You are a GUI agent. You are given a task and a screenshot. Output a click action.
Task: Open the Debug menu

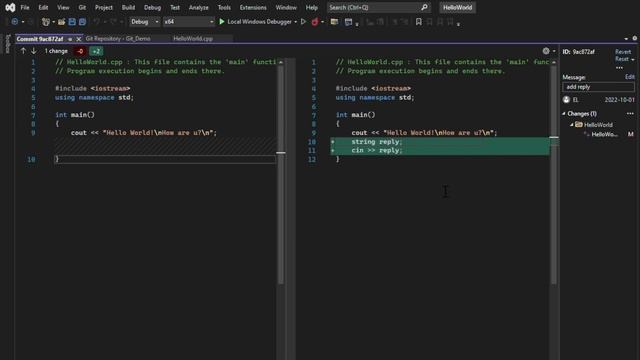(152, 7)
